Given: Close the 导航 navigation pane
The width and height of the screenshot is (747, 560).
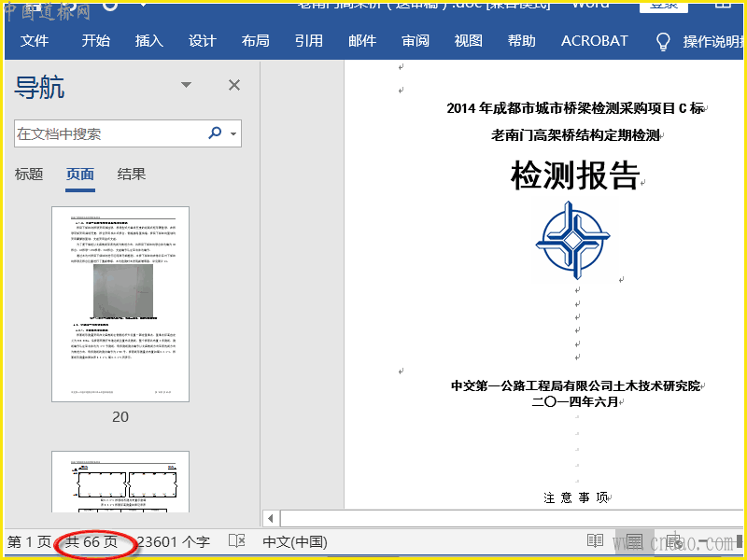Looking at the screenshot, I should 234,85.
